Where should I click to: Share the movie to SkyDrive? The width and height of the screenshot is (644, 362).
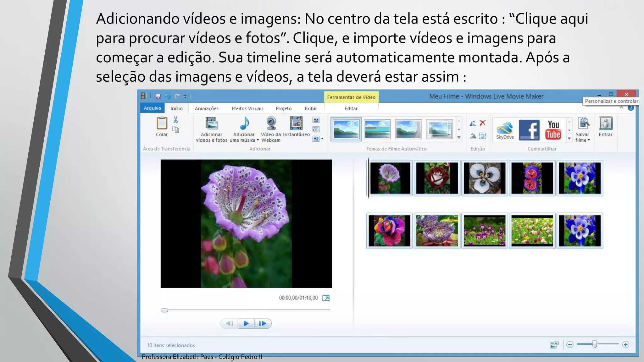pos(505,130)
